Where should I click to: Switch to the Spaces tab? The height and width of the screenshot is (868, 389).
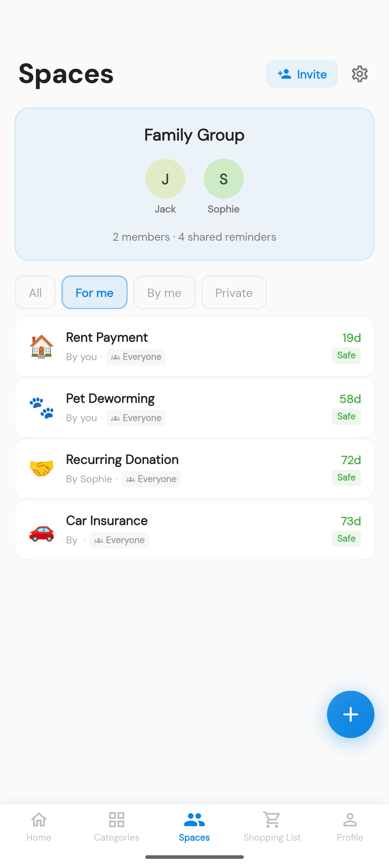[x=194, y=826]
